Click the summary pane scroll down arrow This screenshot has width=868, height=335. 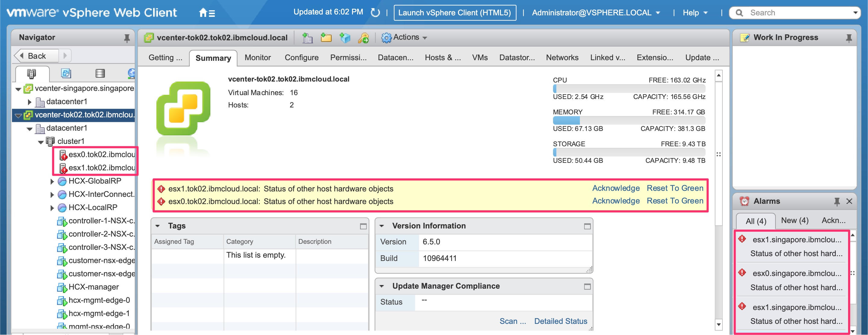coord(719,325)
